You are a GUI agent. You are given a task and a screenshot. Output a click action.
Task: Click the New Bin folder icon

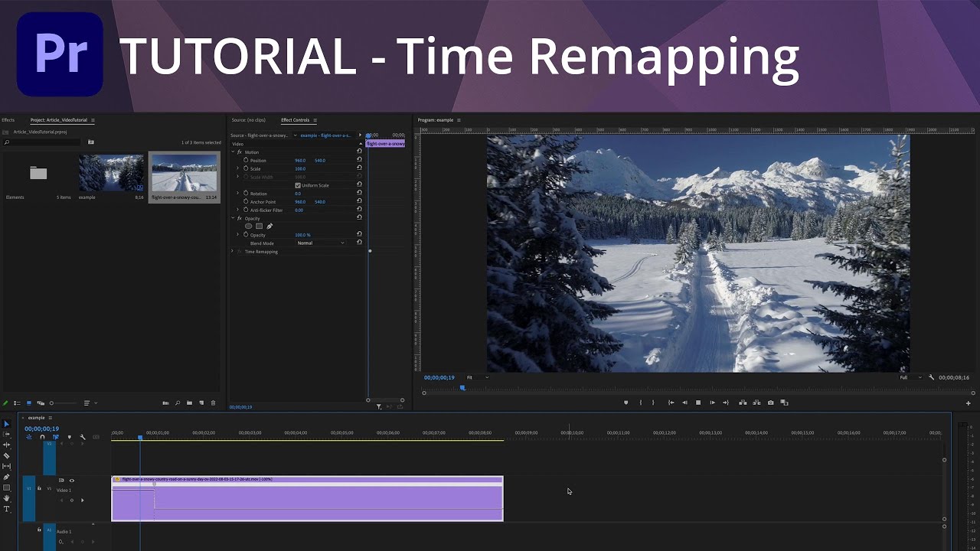(189, 403)
